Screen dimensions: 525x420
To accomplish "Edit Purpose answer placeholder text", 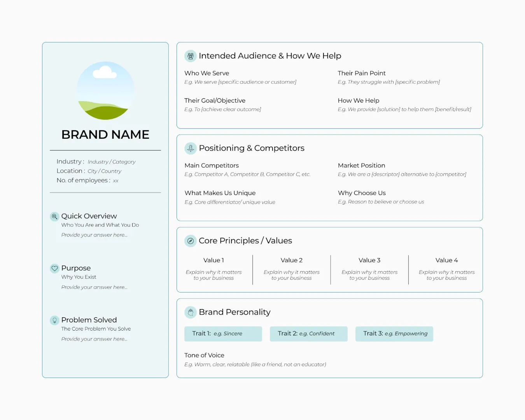I will tap(94, 287).
